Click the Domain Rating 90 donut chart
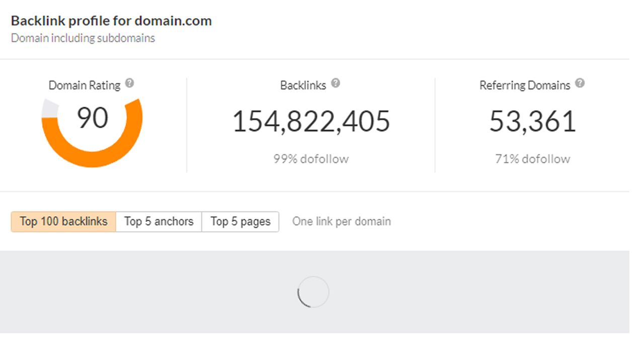Viewport: 644px width, 362px height. (x=92, y=132)
